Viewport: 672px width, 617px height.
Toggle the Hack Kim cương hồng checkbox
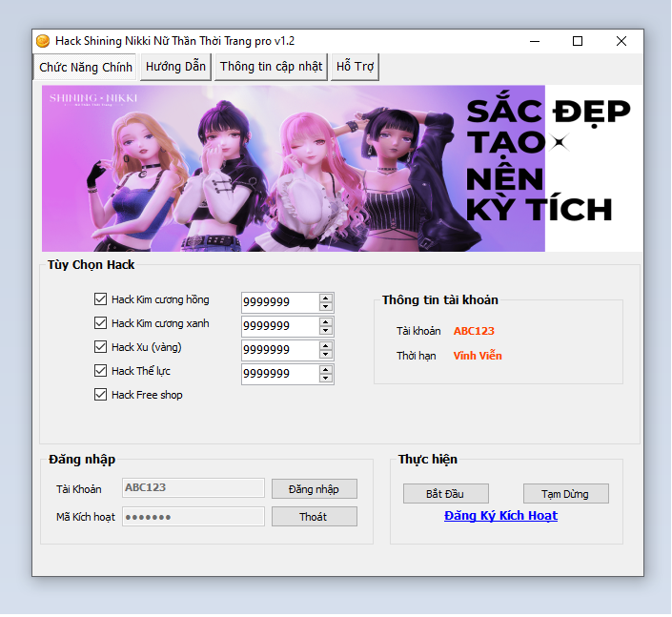tap(101, 299)
